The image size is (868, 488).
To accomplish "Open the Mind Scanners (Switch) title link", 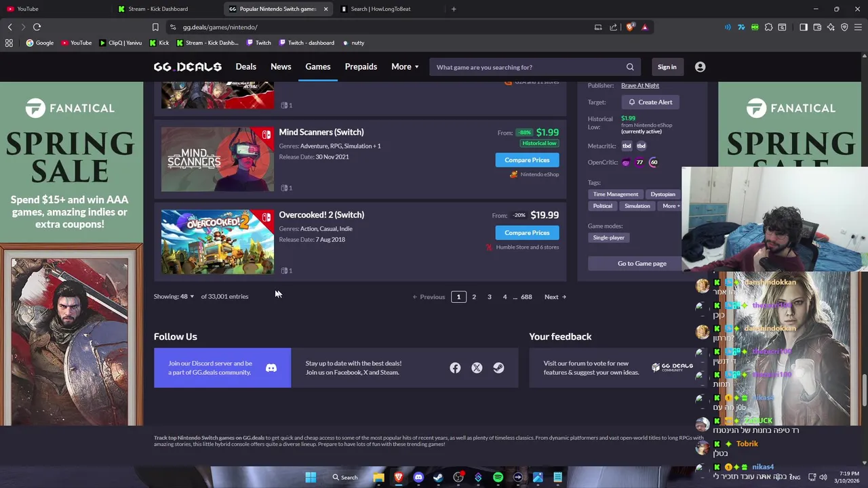I will click(x=321, y=132).
